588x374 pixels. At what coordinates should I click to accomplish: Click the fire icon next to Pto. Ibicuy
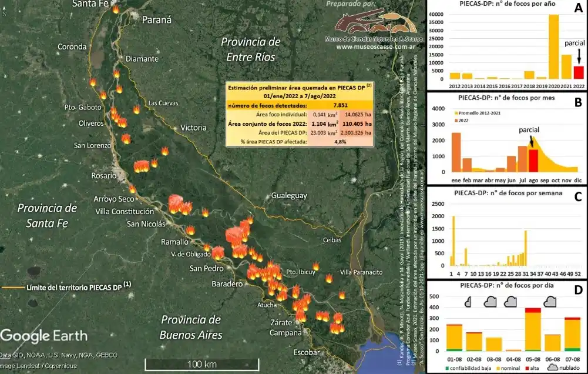coord(315,267)
